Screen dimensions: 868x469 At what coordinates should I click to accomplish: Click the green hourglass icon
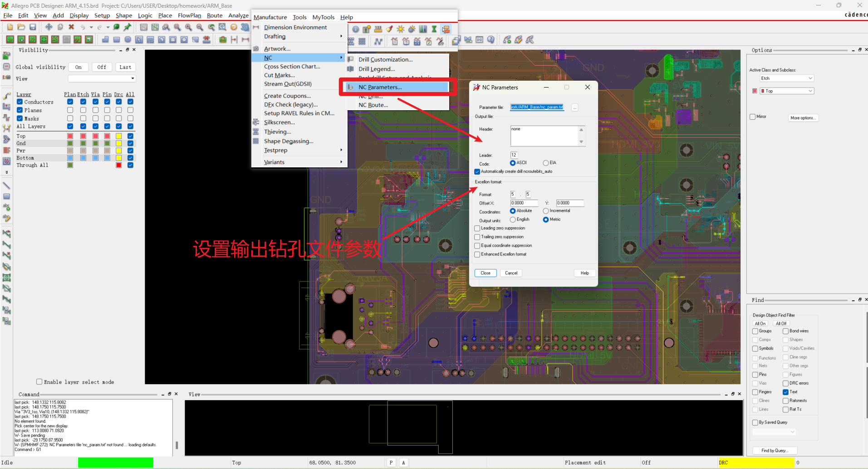(x=434, y=29)
